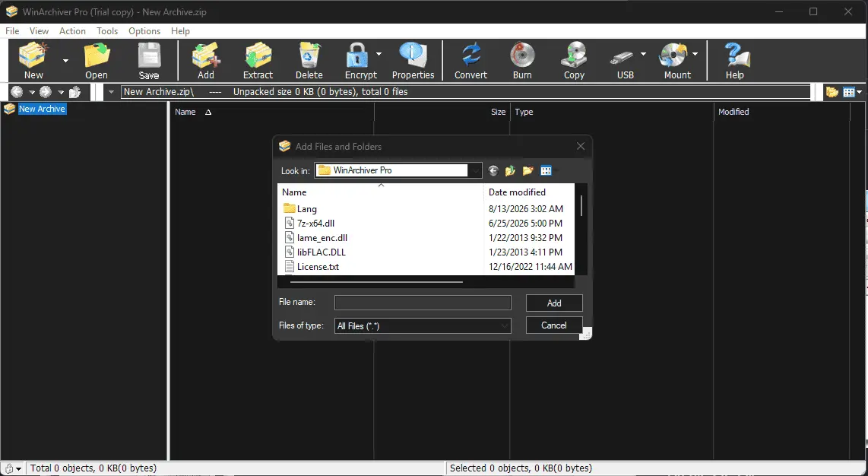The image size is (868, 476).
Task: Click the Delete toolbar icon
Action: point(309,60)
